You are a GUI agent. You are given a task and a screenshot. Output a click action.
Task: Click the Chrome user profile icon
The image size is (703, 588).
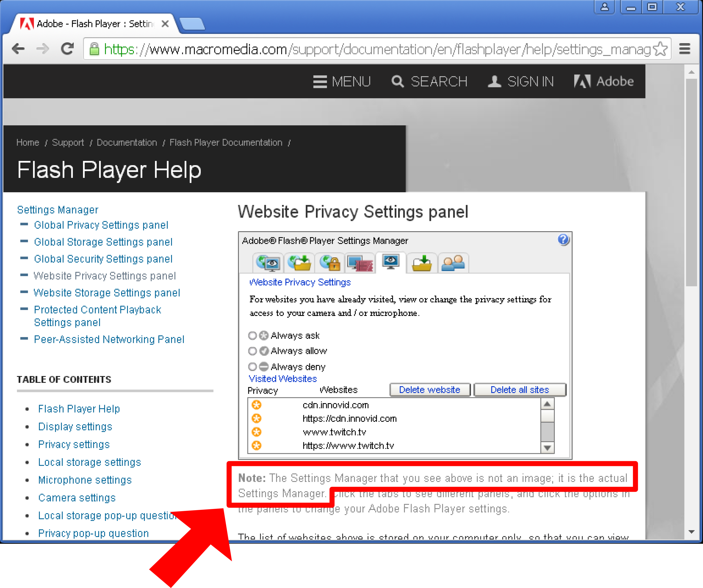tap(605, 7)
